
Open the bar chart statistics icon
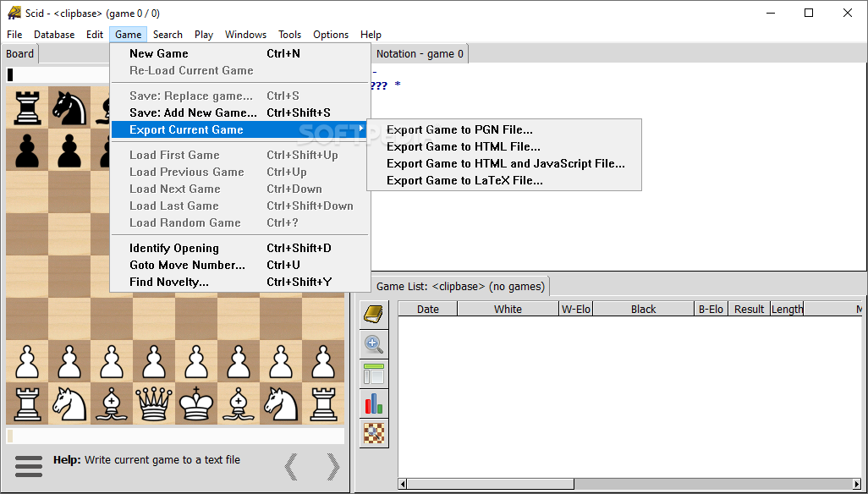point(374,403)
